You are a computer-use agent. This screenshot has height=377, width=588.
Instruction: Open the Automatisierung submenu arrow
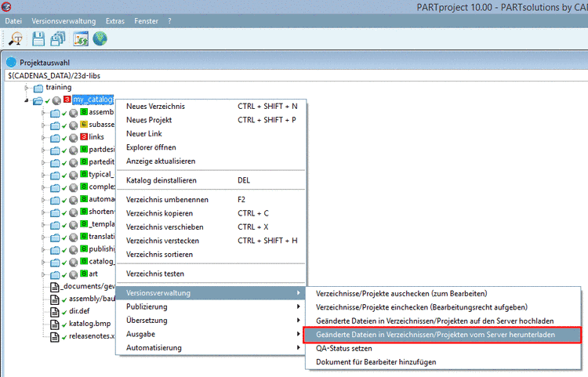coord(299,347)
